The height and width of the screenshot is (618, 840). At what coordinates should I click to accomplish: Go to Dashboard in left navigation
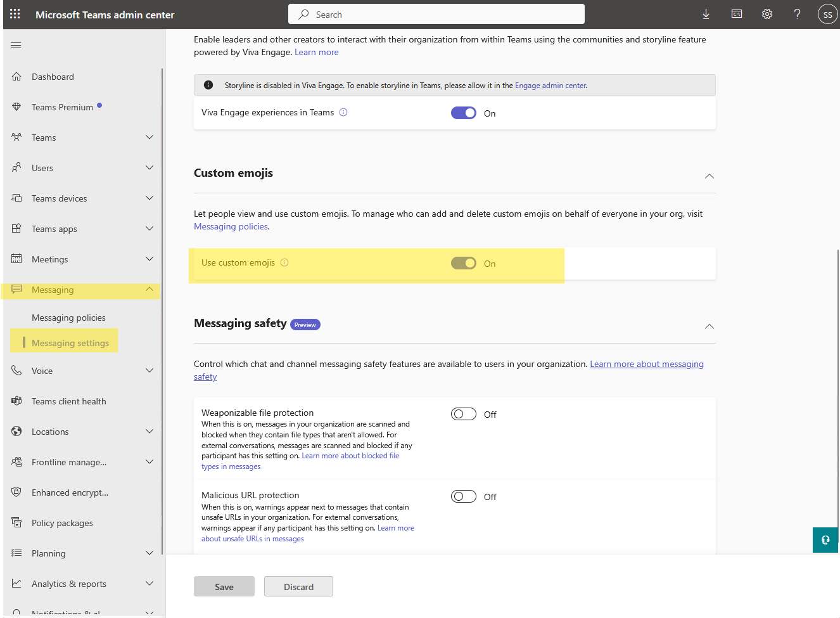(x=53, y=77)
